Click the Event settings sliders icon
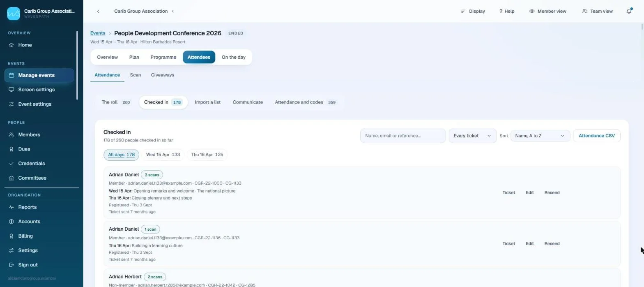This screenshot has height=287, width=644. [x=11, y=104]
